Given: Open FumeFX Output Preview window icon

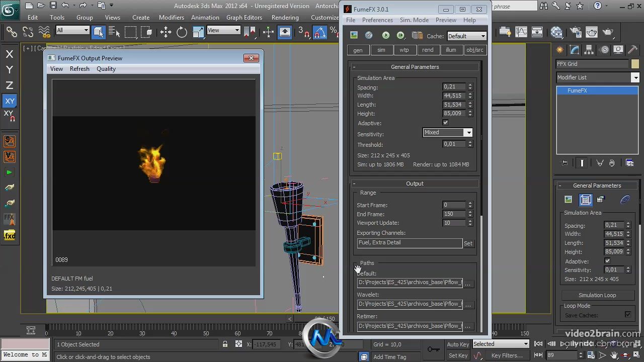Looking at the screenshot, I should [354, 35].
